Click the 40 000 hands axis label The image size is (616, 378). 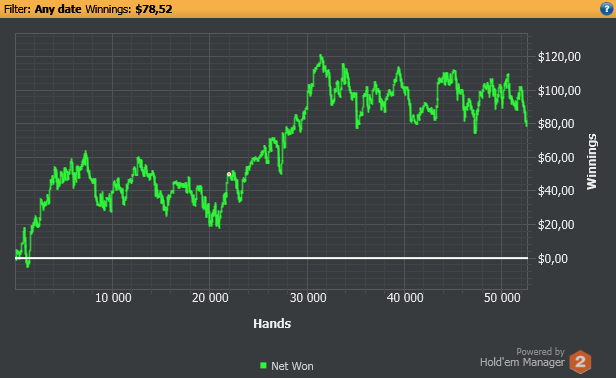point(405,298)
